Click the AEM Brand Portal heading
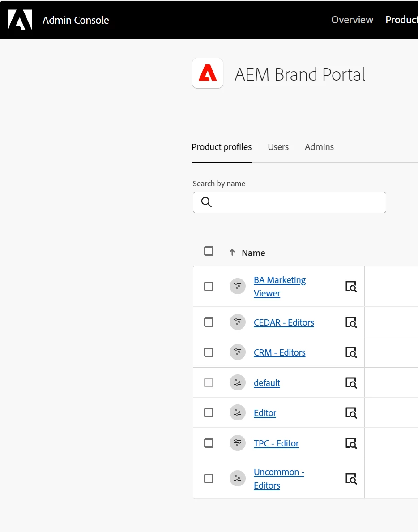This screenshot has height=532, width=418. (300, 74)
